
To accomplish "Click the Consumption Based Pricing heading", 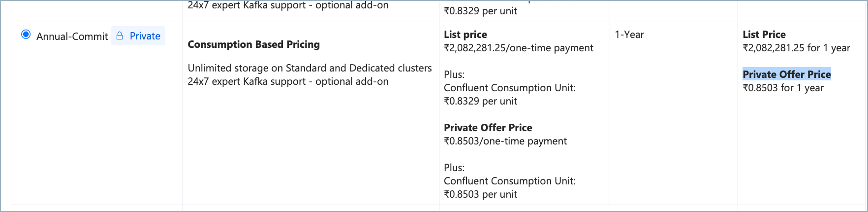I will 253,44.
